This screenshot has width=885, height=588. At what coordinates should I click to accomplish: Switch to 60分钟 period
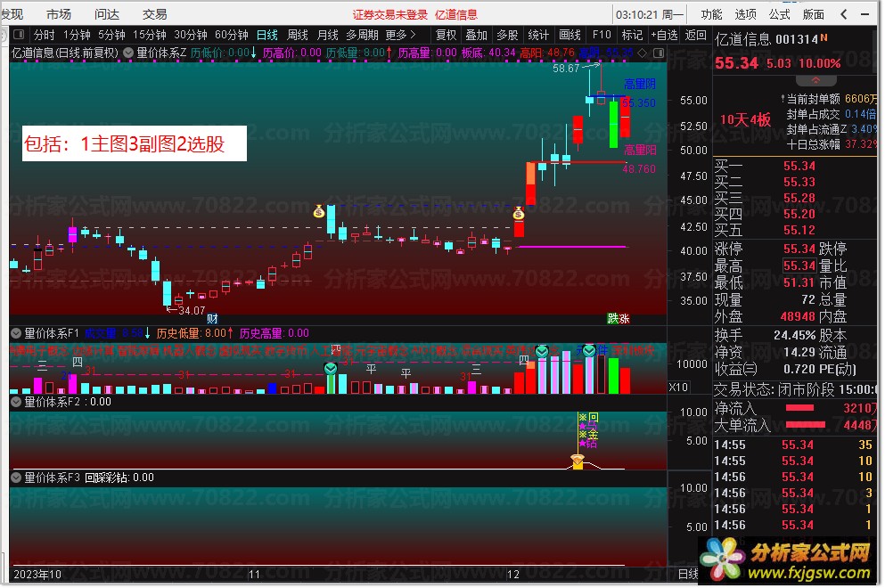[232, 35]
